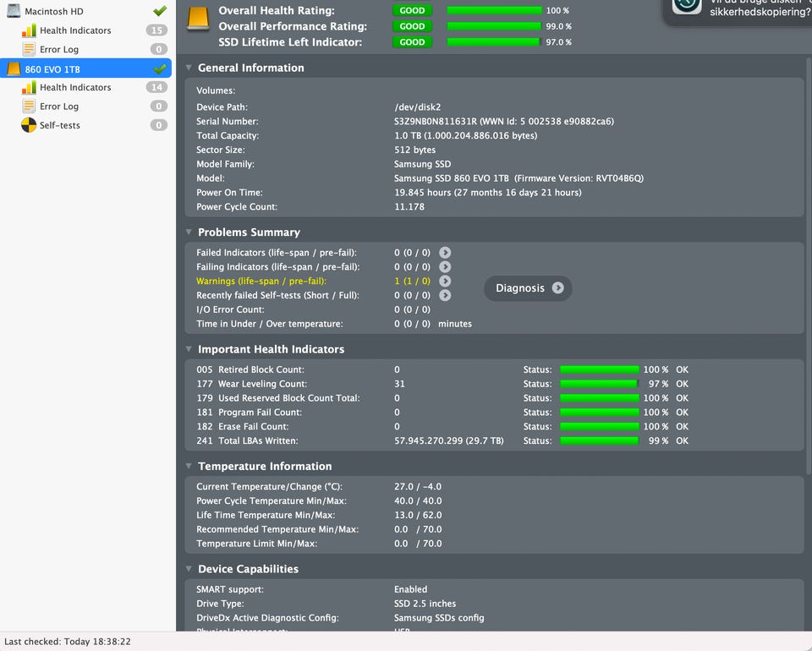Select the 860 EVO 1TB drive row
Screen dimensions: 812x651
(x=86, y=68)
